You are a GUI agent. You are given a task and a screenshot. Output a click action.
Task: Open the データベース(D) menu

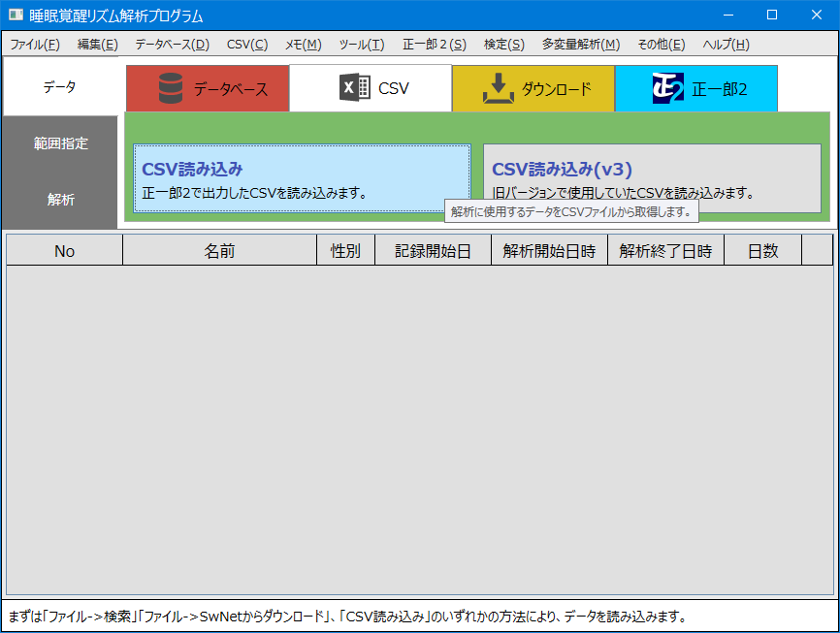172,45
